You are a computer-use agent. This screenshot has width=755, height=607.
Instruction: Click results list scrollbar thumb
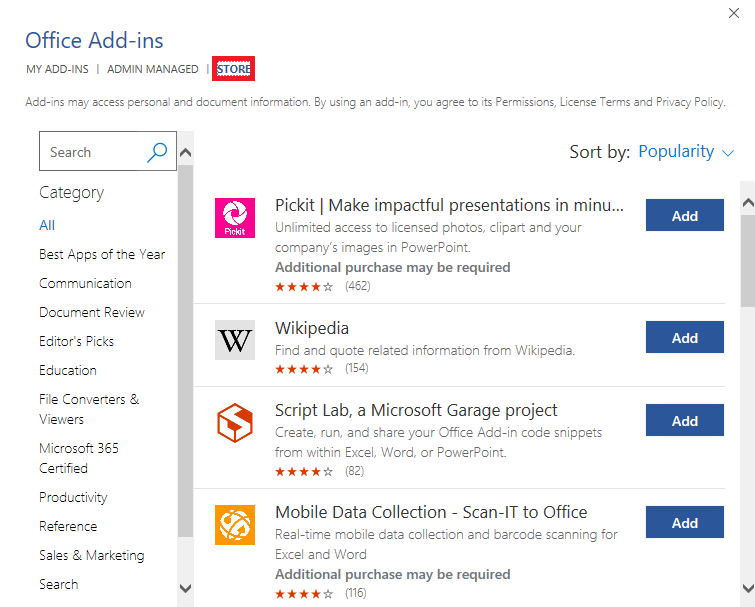click(x=748, y=260)
